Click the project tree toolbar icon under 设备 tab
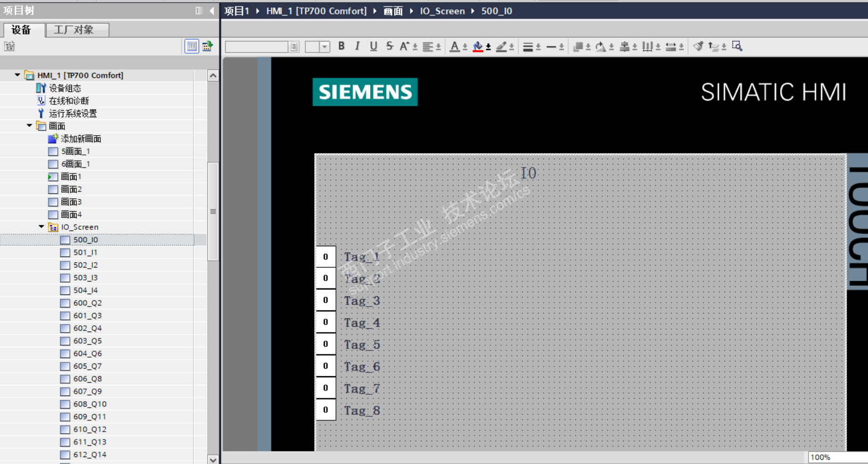 pos(10,46)
